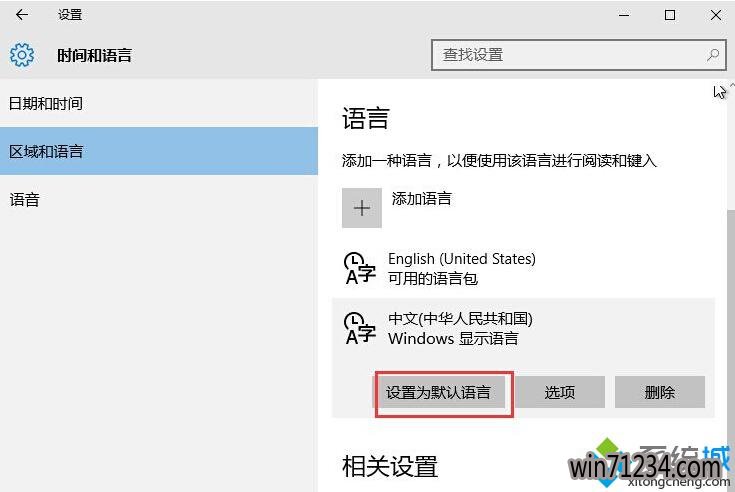Focus the 查找设置 search field
Image resolution: width=735 pixels, height=492 pixels.
[570, 55]
